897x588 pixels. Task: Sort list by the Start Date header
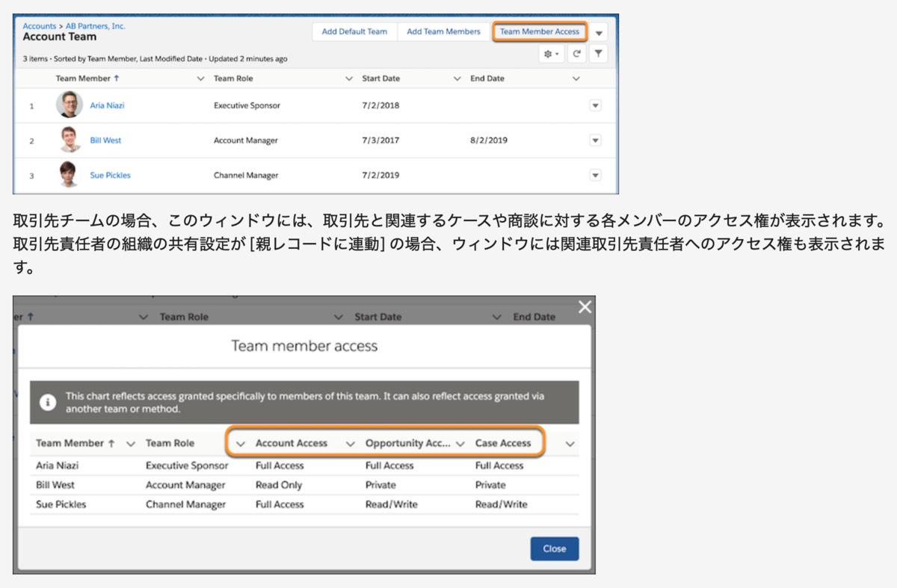[381, 78]
